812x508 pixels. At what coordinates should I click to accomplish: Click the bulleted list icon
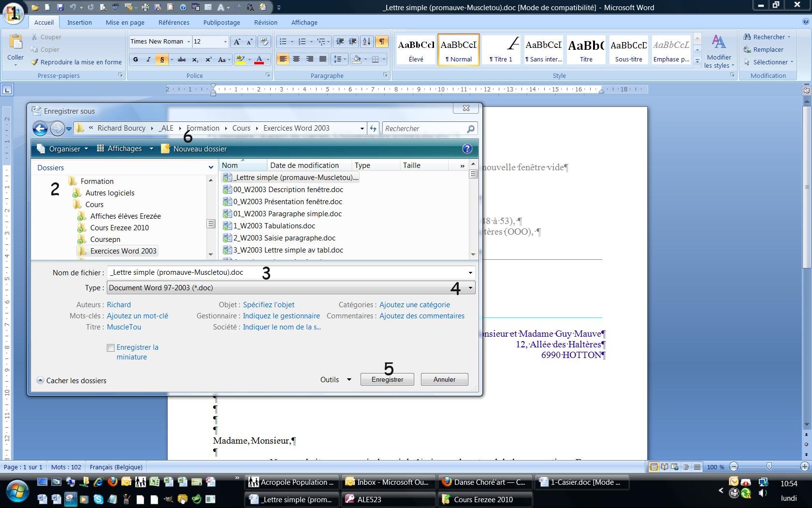pos(283,42)
